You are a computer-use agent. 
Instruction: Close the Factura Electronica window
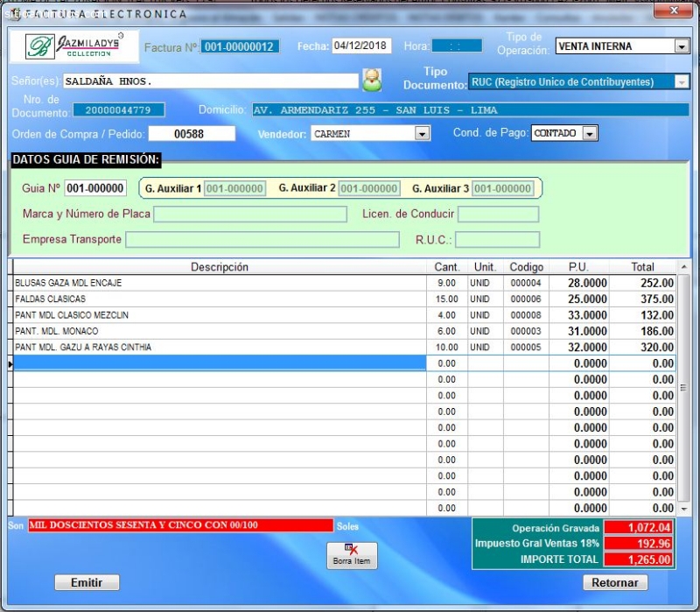point(673,11)
